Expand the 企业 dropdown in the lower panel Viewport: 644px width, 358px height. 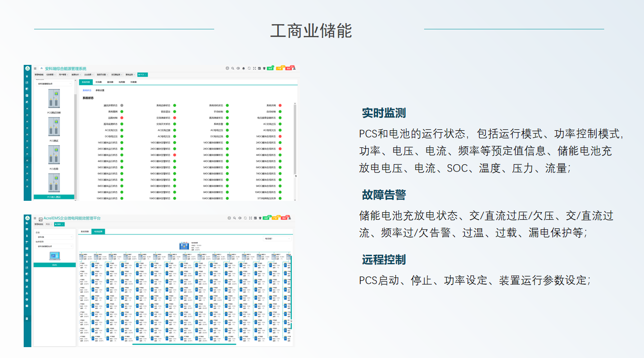[54, 237]
